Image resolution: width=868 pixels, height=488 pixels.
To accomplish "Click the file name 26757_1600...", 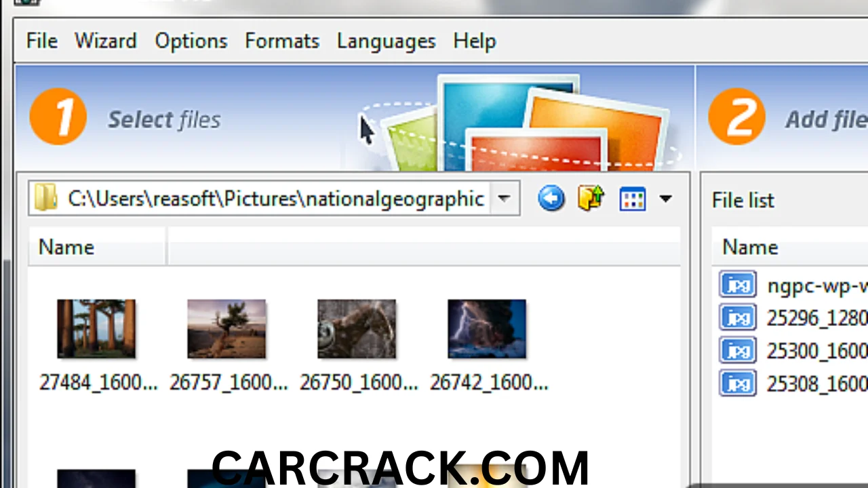I will coord(229,383).
